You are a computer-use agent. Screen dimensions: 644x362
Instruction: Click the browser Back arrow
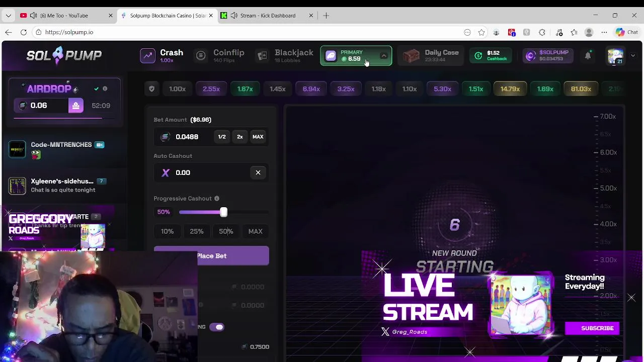pyautogui.click(x=9, y=32)
